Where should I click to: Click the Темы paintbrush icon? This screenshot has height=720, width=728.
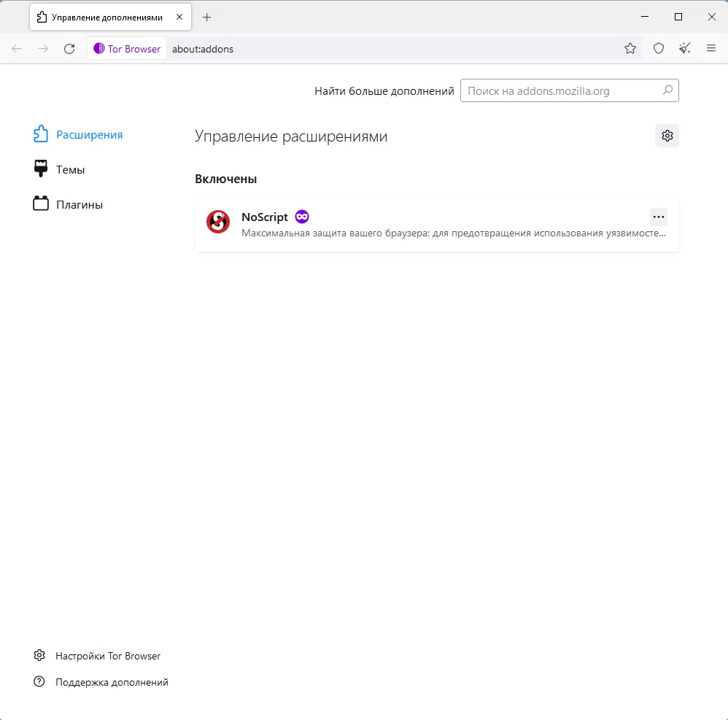click(x=41, y=169)
